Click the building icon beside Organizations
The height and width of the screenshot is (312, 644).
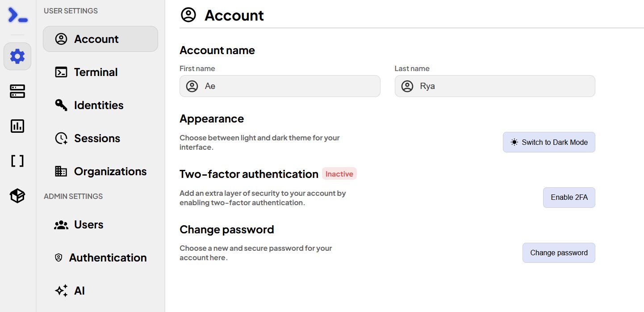61,171
